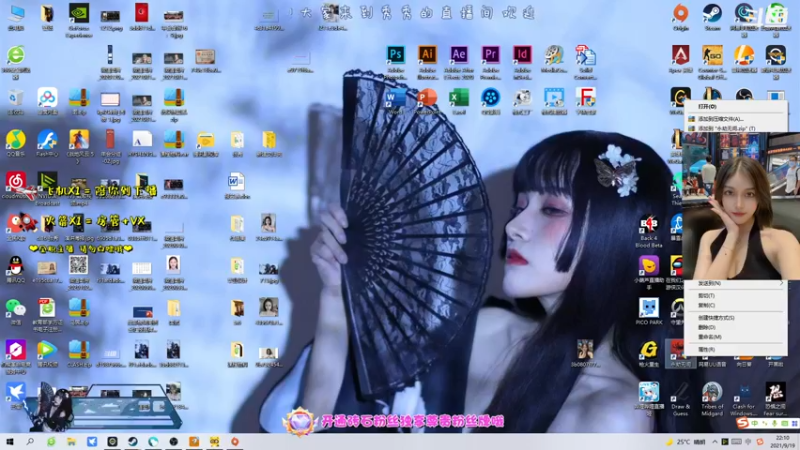Expand the 发送到(N) submenu

[x=735, y=283]
